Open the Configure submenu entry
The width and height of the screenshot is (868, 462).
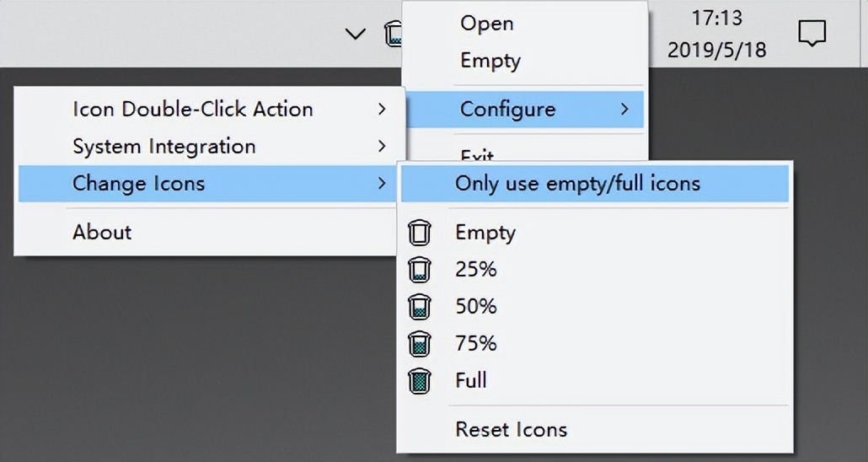coord(507,109)
